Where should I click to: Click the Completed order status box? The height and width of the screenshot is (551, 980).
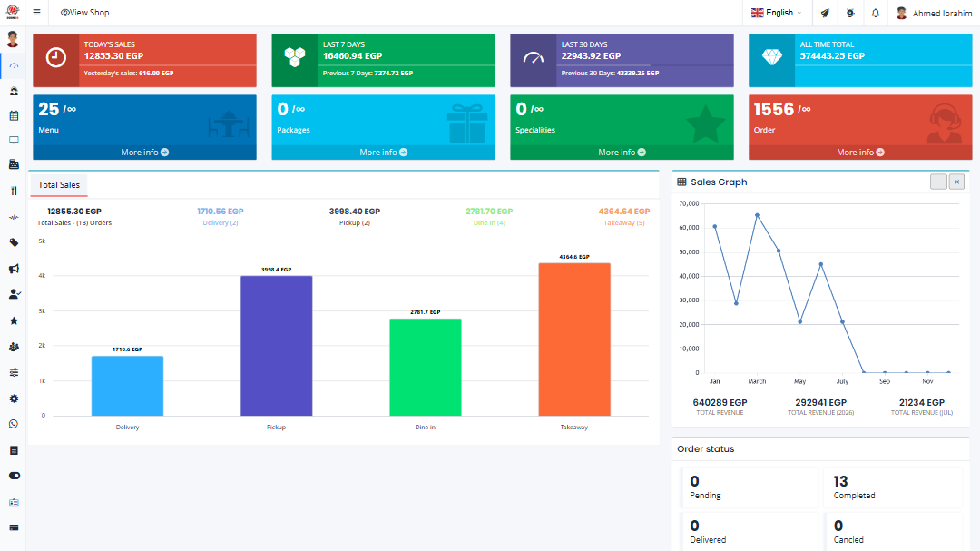893,487
